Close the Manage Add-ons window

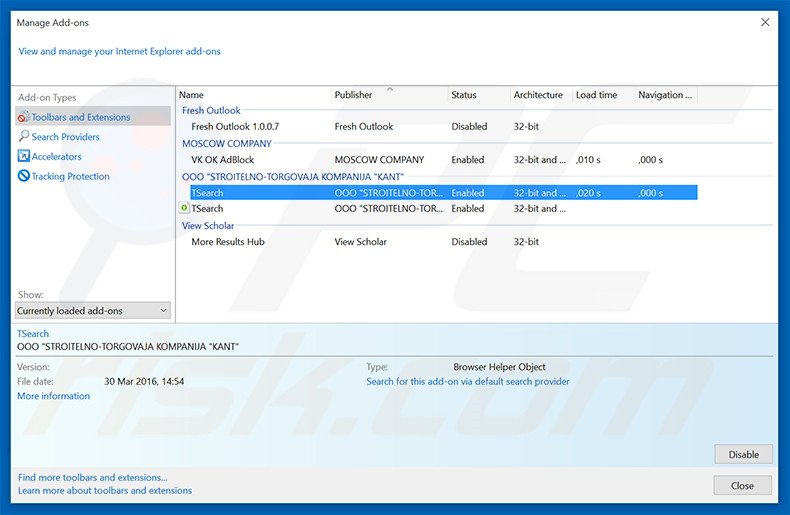(x=765, y=22)
